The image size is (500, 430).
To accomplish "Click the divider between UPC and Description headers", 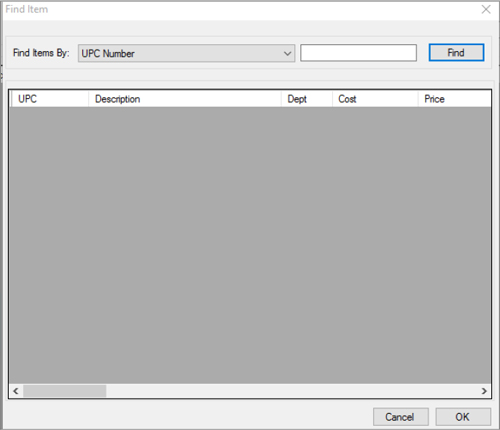I will pos(89,99).
